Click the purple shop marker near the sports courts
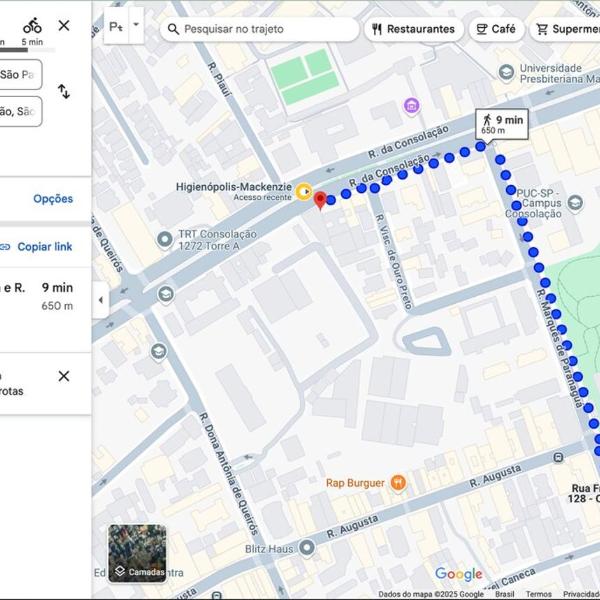The height and width of the screenshot is (600, 600). coord(412,106)
